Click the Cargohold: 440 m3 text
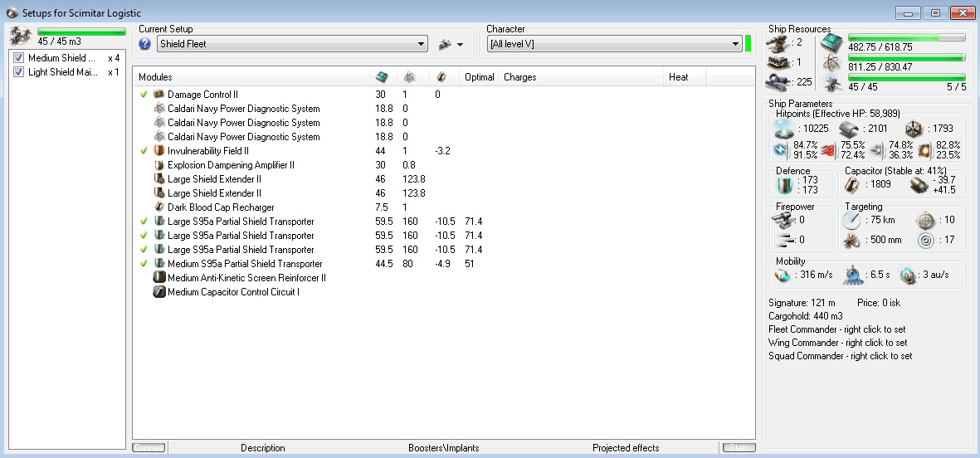This screenshot has width=980, height=458. 806,316
